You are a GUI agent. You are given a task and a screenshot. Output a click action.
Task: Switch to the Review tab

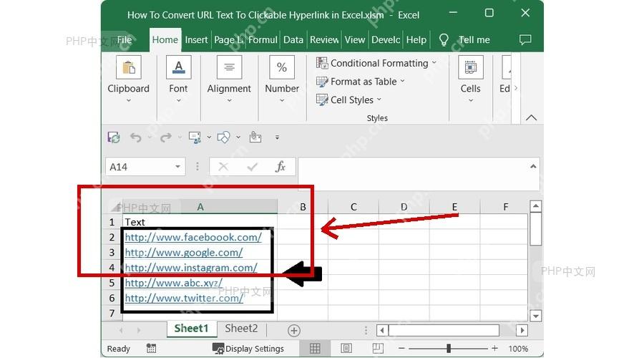(324, 40)
